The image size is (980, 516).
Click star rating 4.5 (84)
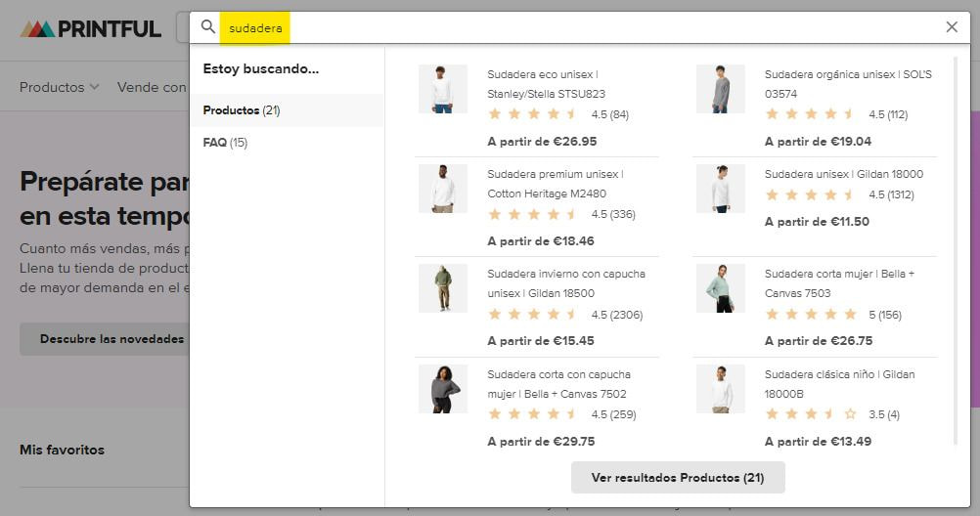558,114
